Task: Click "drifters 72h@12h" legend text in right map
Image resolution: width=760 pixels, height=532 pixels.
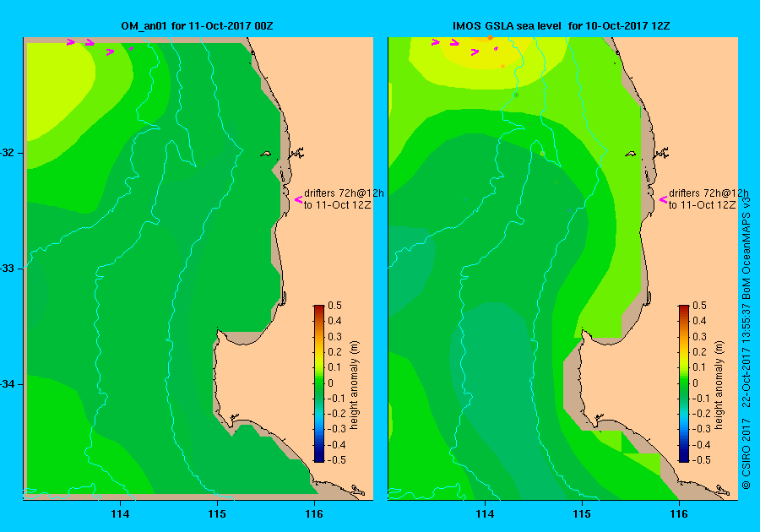Action: (x=708, y=193)
